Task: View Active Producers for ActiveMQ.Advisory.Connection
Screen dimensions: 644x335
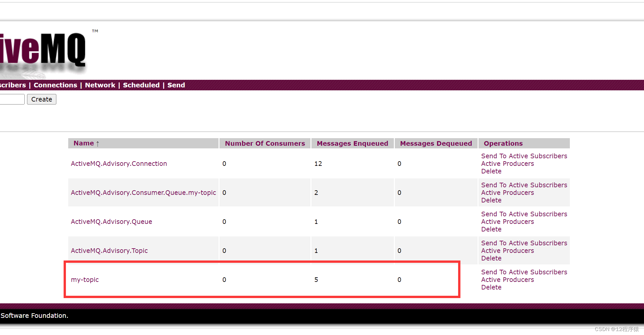Action: (x=508, y=164)
